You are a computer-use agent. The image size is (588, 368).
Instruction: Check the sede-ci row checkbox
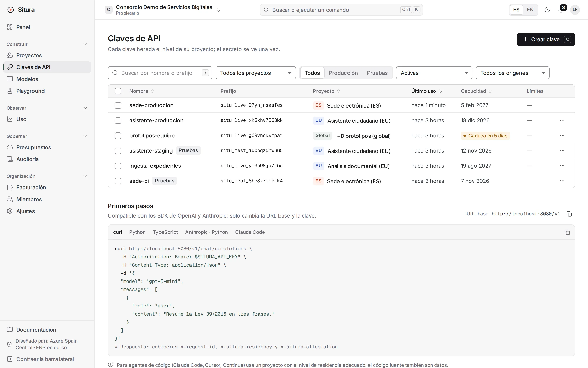click(x=118, y=181)
